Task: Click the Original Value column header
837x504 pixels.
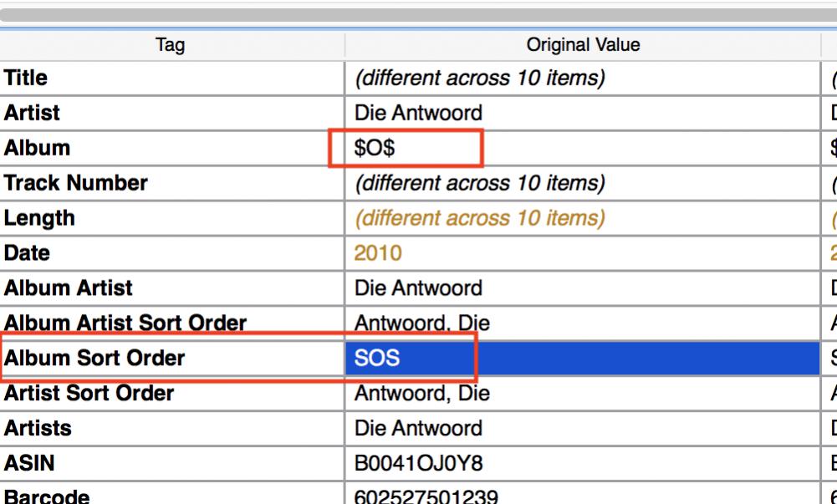Action: click(x=583, y=45)
